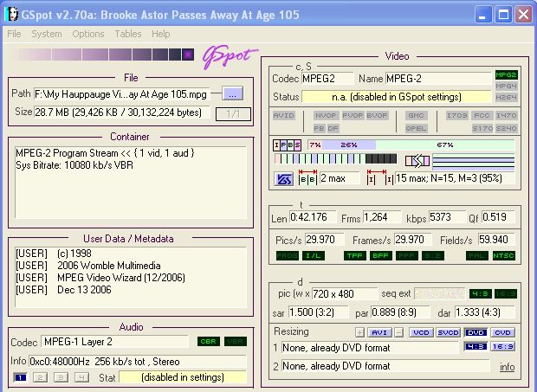Viewport: 537px width, 392px height.
Task: Click the I/L interlaced indicator
Action: tap(314, 255)
